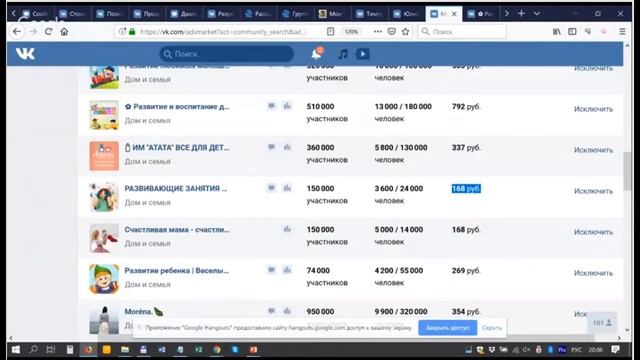Open comment icon for РАЗВИВАЮЩИЕ ЗАНЯТИЯ row
The image size is (640, 360).
[x=271, y=188]
